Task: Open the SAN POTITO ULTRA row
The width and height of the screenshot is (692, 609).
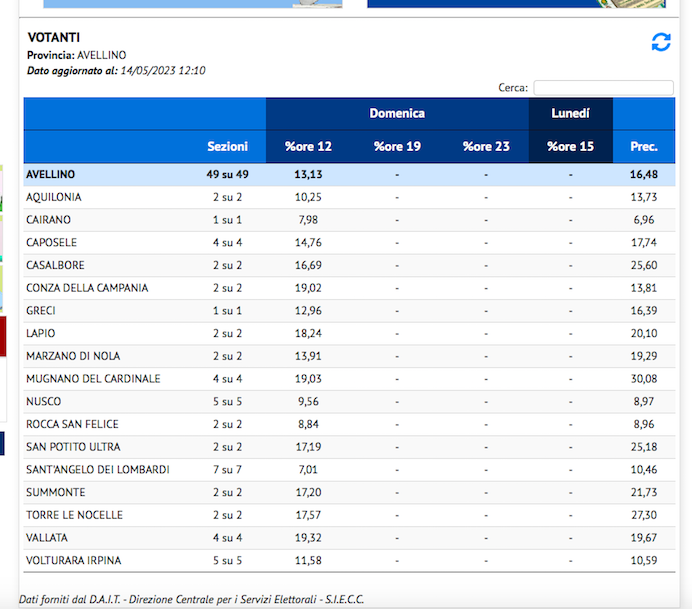Action: click(349, 447)
